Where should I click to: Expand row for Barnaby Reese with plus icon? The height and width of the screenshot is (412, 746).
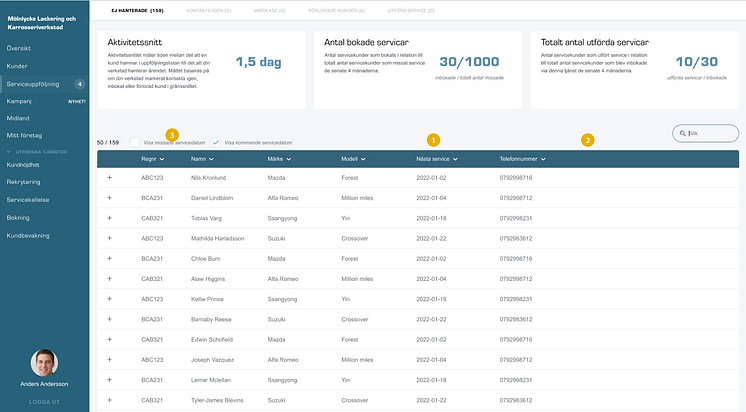point(109,319)
